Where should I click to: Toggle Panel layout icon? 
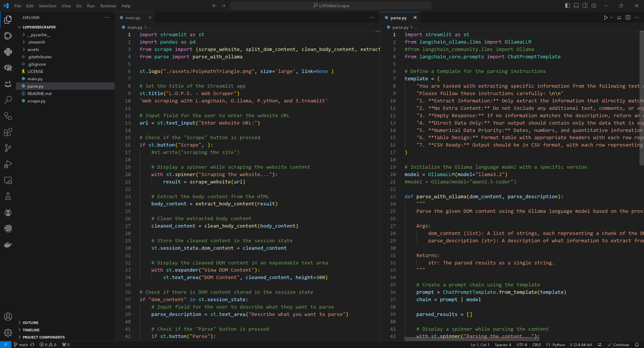576,6
